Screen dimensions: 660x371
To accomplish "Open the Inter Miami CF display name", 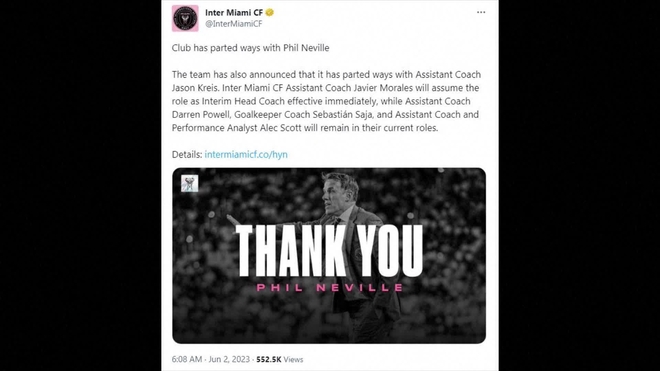I will coord(234,13).
